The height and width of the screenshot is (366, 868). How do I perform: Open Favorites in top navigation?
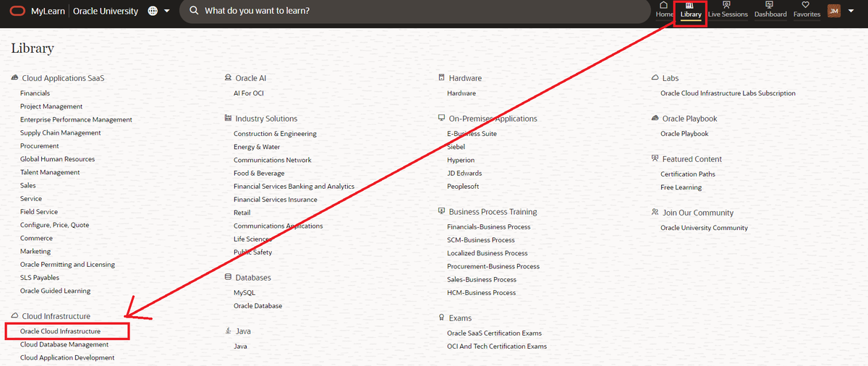pyautogui.click(x=807, y=10)
